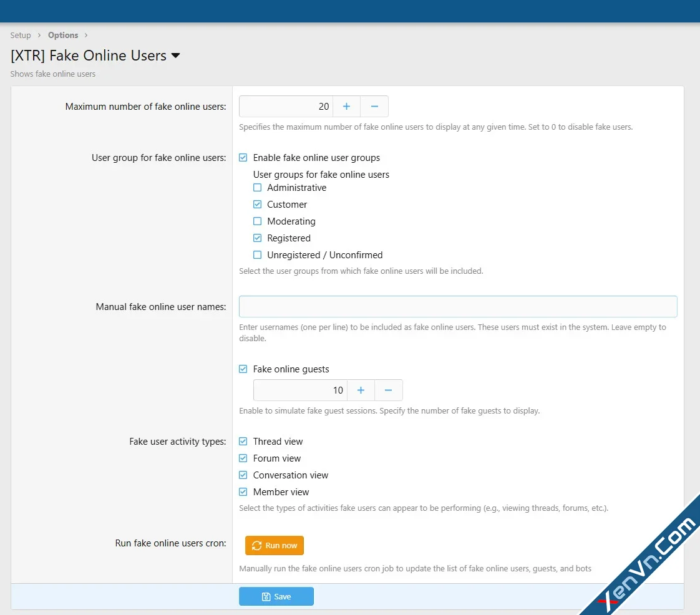Disable Enable fake online user groups checkbox
The width and height of the screenshot is (700, 615).
pos(243,158)
